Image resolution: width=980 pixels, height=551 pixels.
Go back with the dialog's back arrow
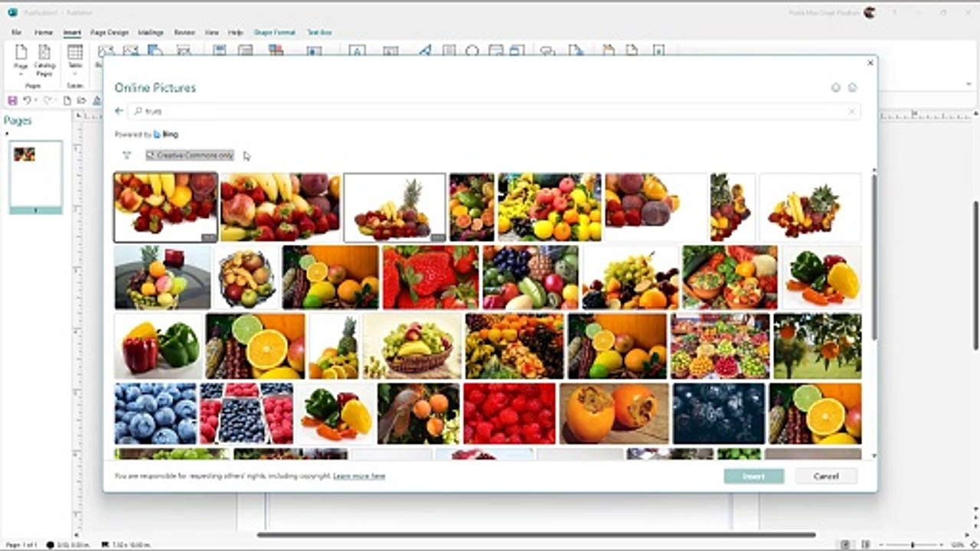tap(119, 111)
